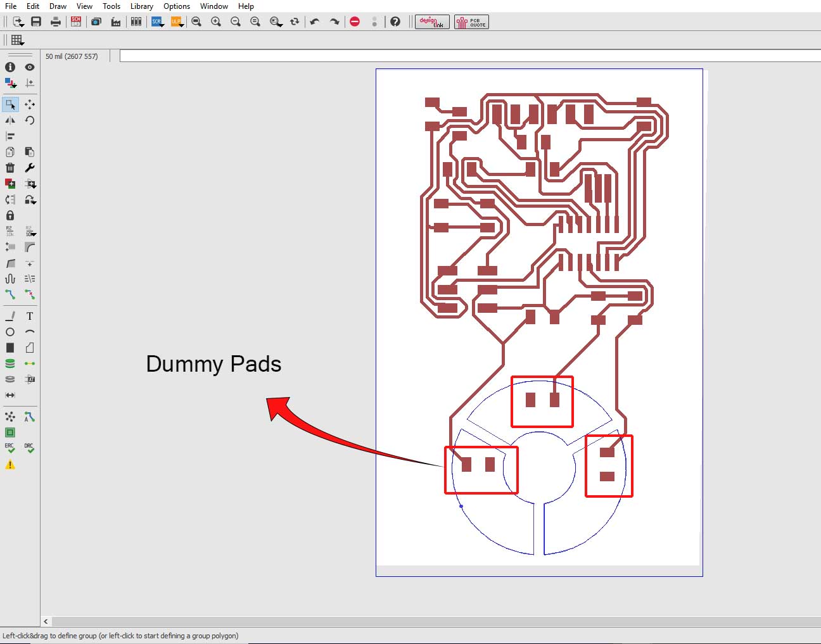Select the Ripup tool
The width and height of the screenshot is (821, 644).
(x=30, y=294)
